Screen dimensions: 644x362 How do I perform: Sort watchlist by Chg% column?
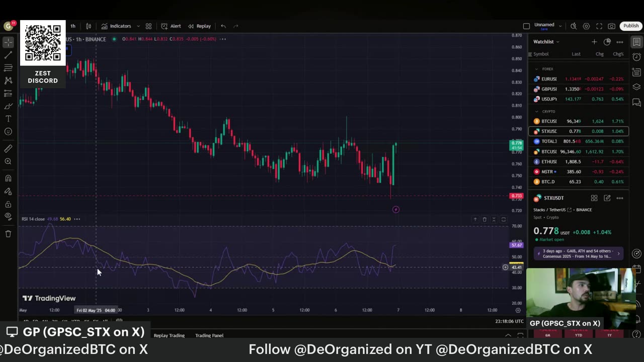click(618, 54)
